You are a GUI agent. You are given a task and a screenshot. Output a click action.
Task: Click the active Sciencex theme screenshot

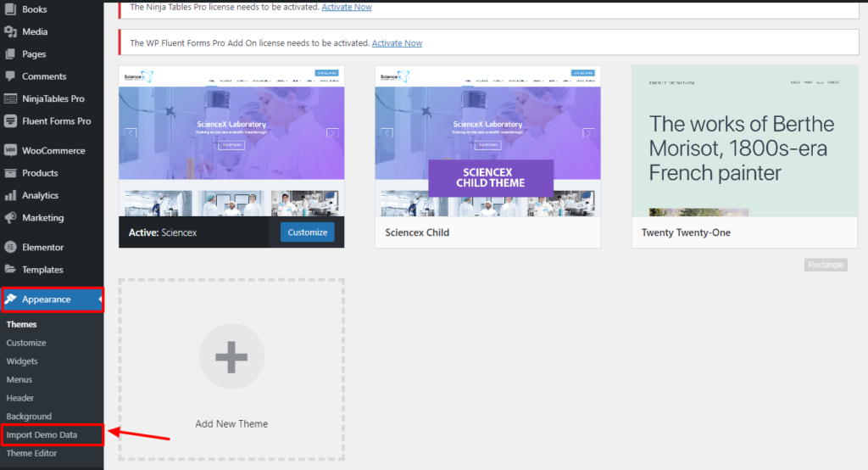[231, 141]
